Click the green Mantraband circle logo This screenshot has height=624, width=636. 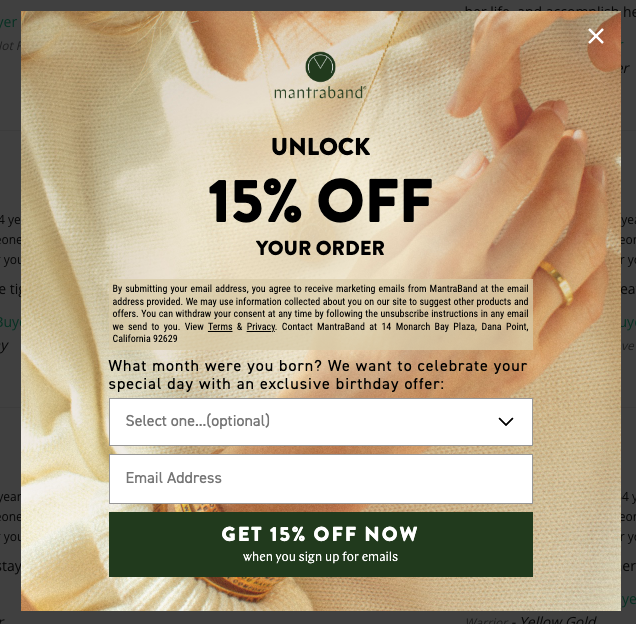tap(320, 67)
